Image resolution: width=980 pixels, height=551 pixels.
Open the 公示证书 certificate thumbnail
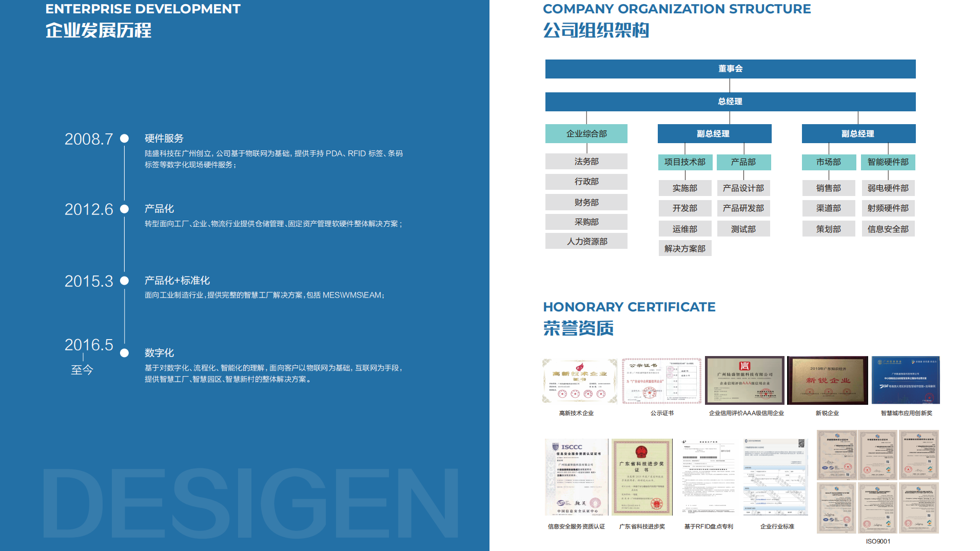(x=661, y=381)
